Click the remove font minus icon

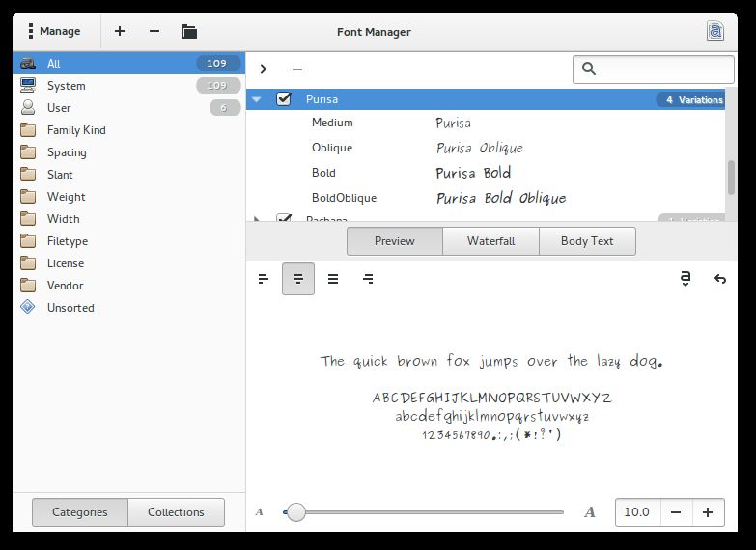click(x=154, y=31)
